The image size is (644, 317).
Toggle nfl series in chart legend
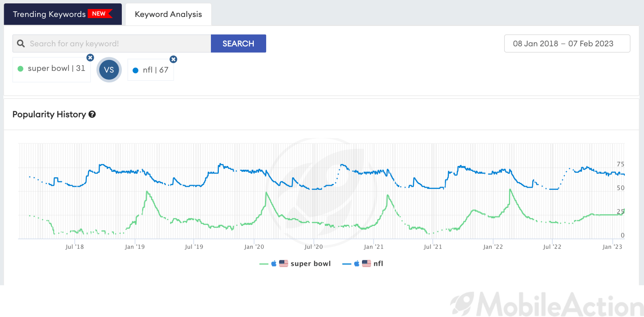pos(363,264)
